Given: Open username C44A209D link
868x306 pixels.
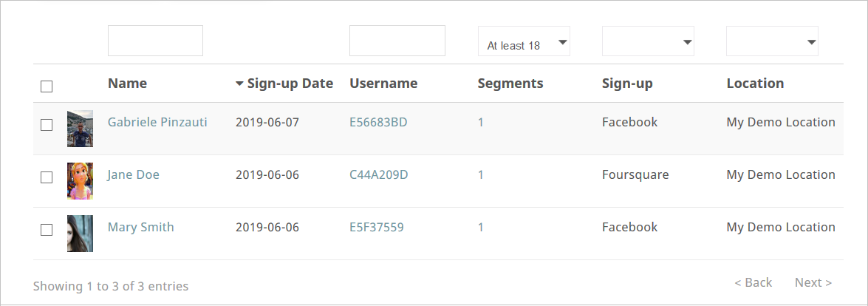Looking at the screenshot, I should [x=379, y=174].
